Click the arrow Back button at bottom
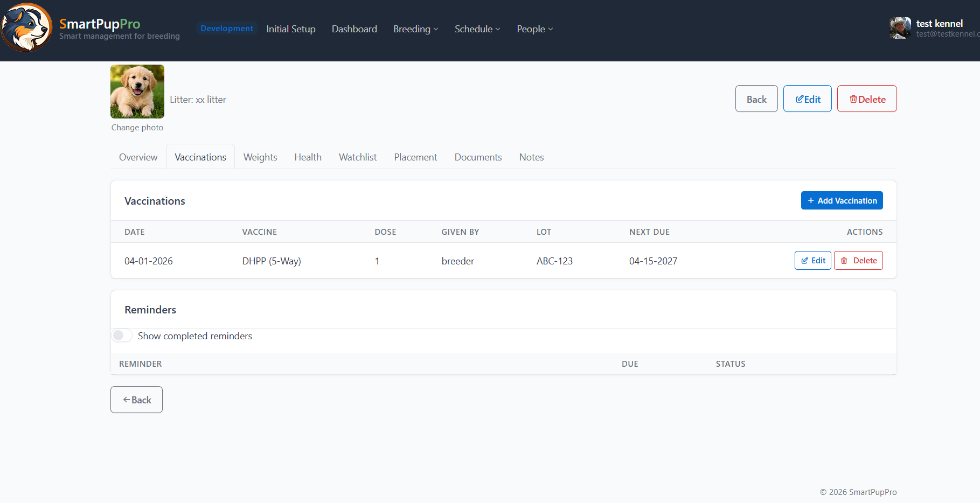This screenshot has height=503, width=980. coord(136,400)
